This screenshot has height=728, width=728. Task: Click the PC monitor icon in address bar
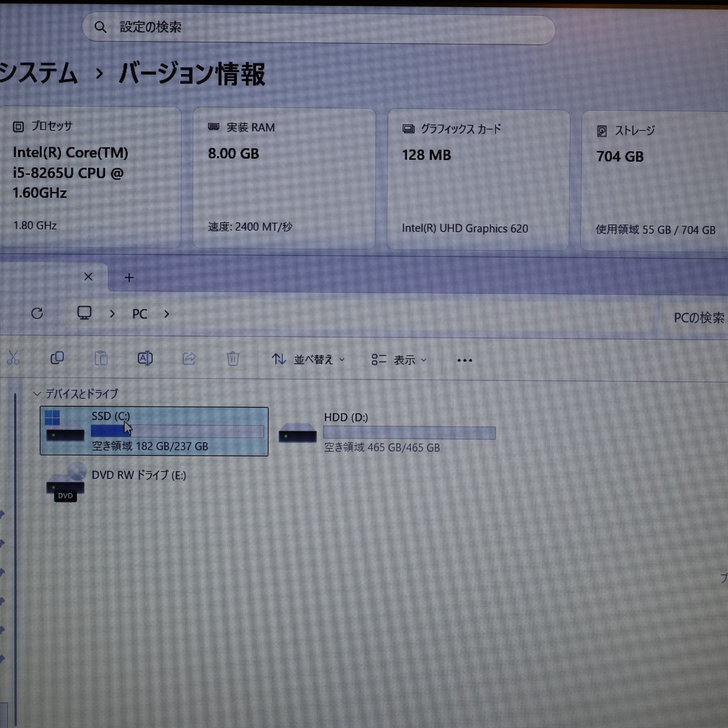point(85,313)
